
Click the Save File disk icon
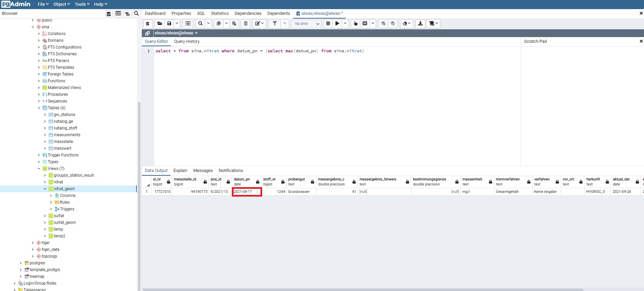coord(169,24)
